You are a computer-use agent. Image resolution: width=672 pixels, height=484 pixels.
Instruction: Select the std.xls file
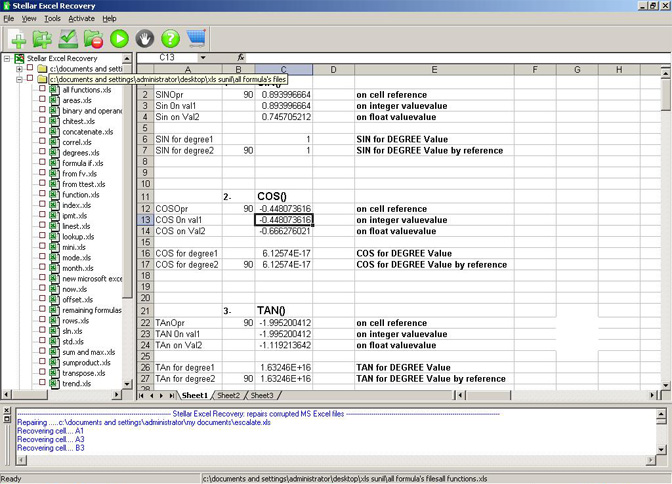73,342
